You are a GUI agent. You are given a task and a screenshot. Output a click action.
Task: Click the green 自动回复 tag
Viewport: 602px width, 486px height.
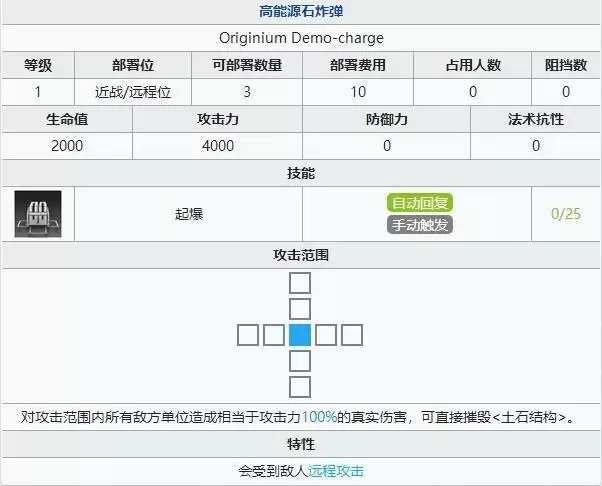(x=420, y=203)
